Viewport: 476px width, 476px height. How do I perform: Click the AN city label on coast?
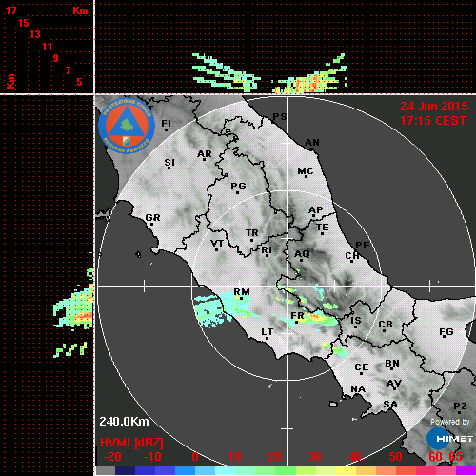[x=312, y=143]
